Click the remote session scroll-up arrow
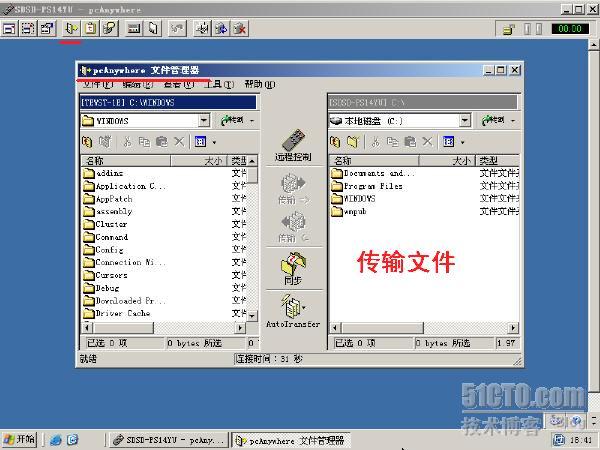Image resolution: width=600 pixels, height=450 pixels. (x=593, y=45)
